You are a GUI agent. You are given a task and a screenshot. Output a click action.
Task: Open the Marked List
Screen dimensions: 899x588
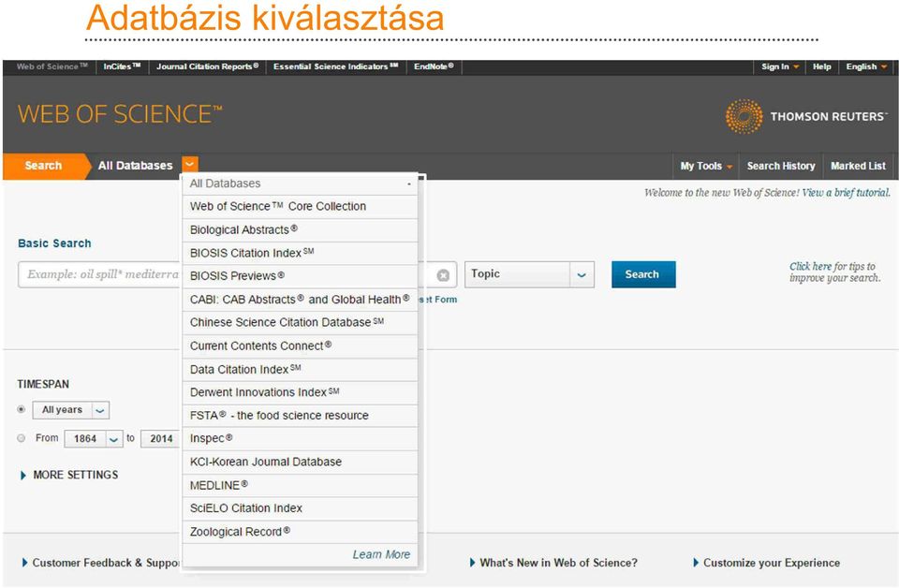pos(859,166)
